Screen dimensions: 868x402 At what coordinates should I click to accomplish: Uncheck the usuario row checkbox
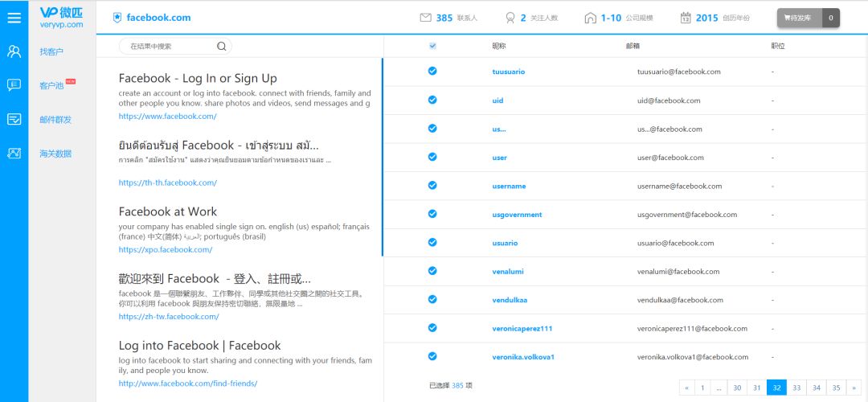pyautogui.click(x=432, y=242)
